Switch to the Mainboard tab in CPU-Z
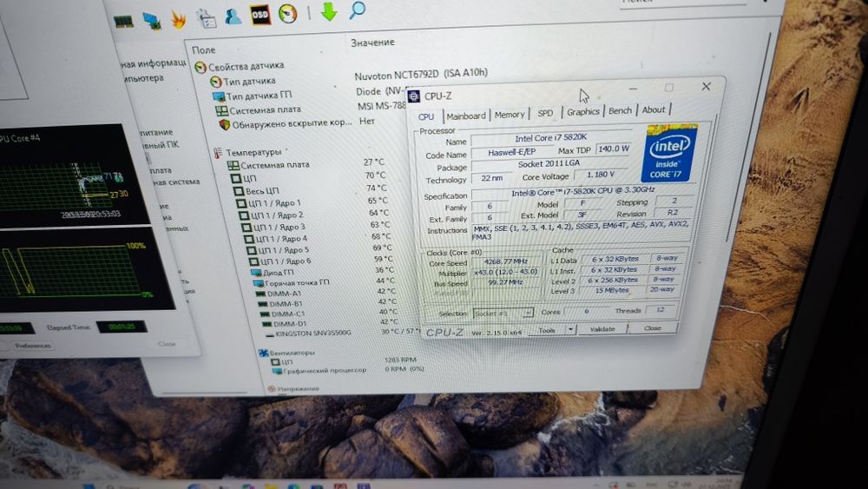Viewport: 868px width, 489px height. pyautogui.click(x=465, y=116)
